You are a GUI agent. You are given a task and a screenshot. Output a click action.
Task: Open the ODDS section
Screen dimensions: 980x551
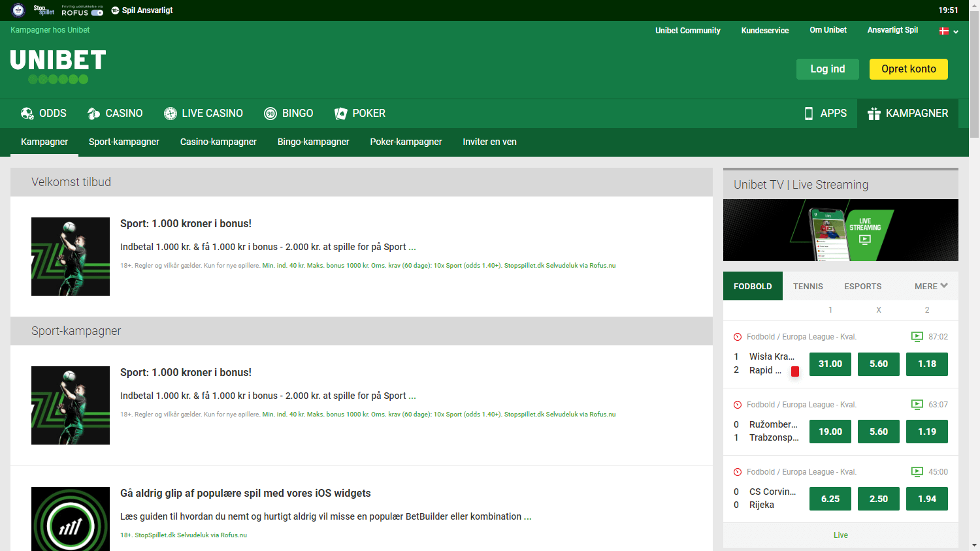tap(44, 114)
